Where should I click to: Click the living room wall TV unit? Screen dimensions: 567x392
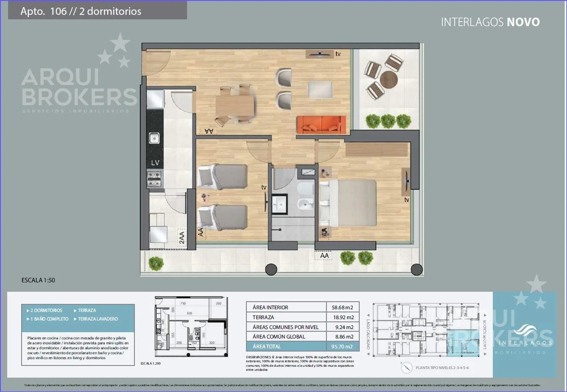click(x=319, y=54)
